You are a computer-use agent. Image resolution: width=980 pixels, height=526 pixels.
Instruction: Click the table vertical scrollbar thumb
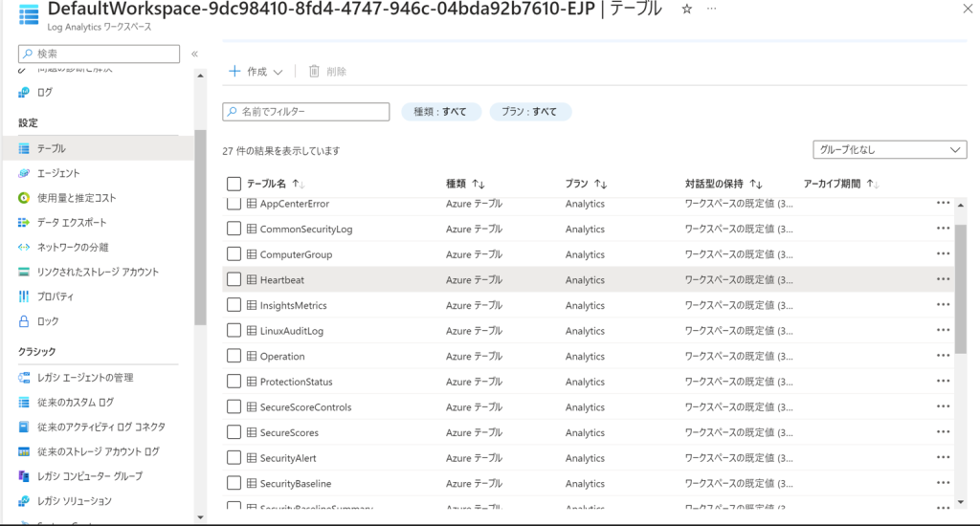[961, 289]
